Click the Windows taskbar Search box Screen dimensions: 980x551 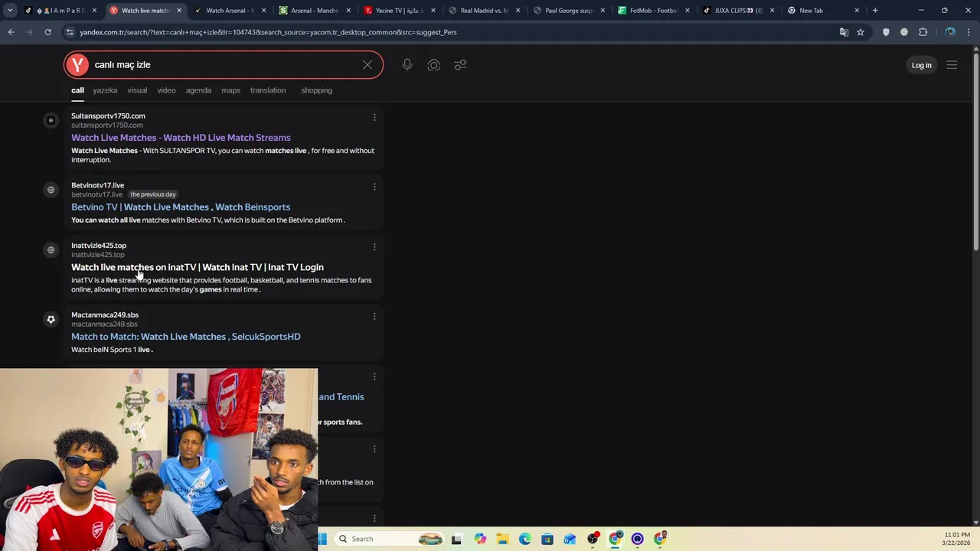tap(390, 539)
